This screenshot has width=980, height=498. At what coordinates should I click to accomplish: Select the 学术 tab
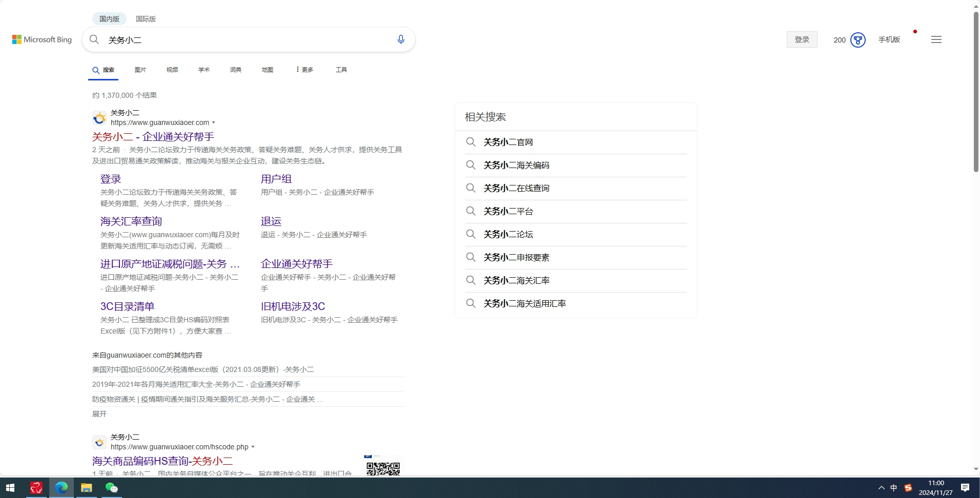204,70
